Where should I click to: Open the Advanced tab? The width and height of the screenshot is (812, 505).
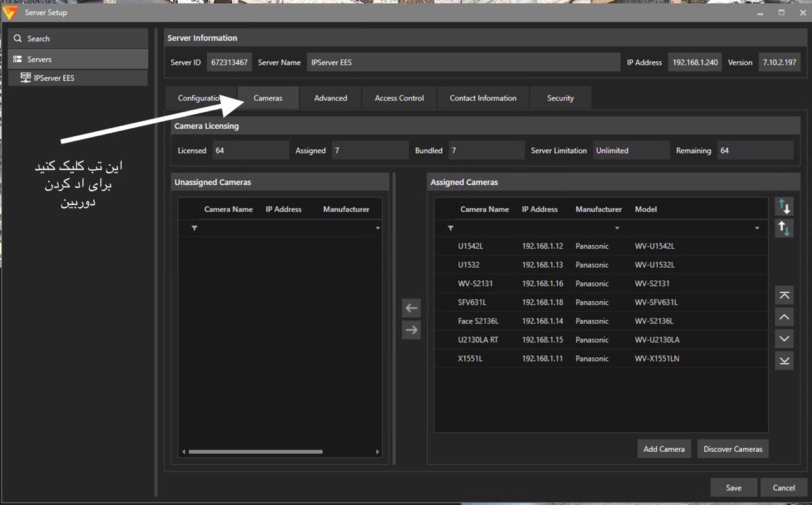(331, 98)
